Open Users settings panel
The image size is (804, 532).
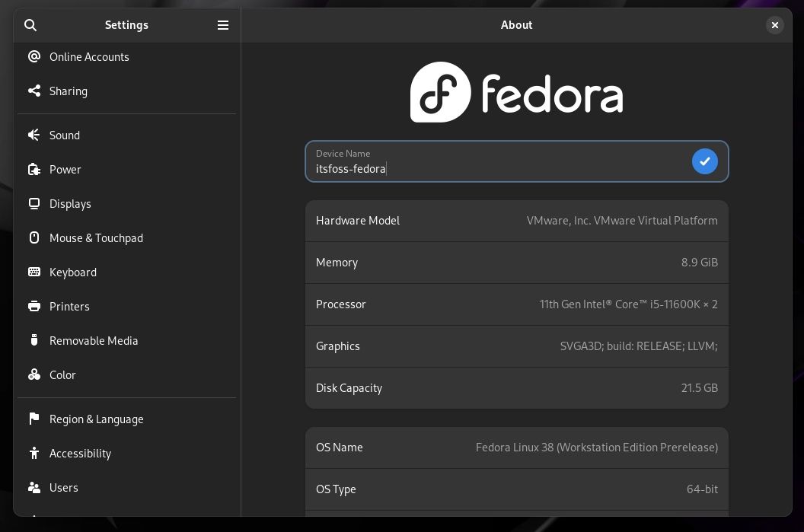[x=126, y=488]
